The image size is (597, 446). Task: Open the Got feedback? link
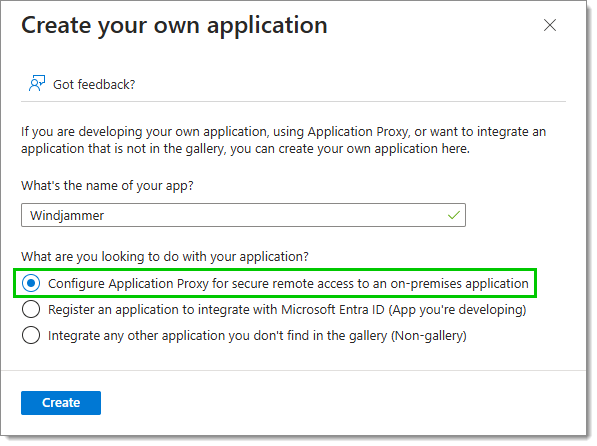[94, 84]
